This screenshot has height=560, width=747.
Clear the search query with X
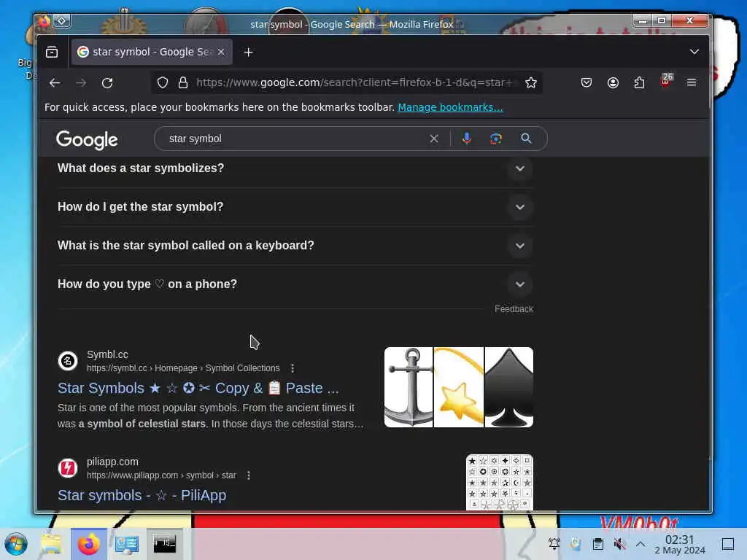pyautogui.click(x=433, y=139)
